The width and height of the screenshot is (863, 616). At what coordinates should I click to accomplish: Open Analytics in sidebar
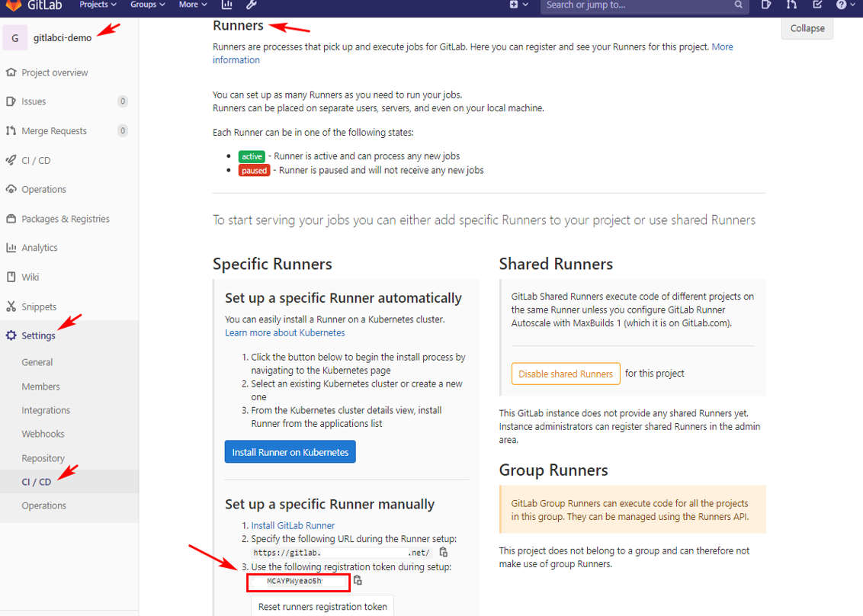click(39, 248)
